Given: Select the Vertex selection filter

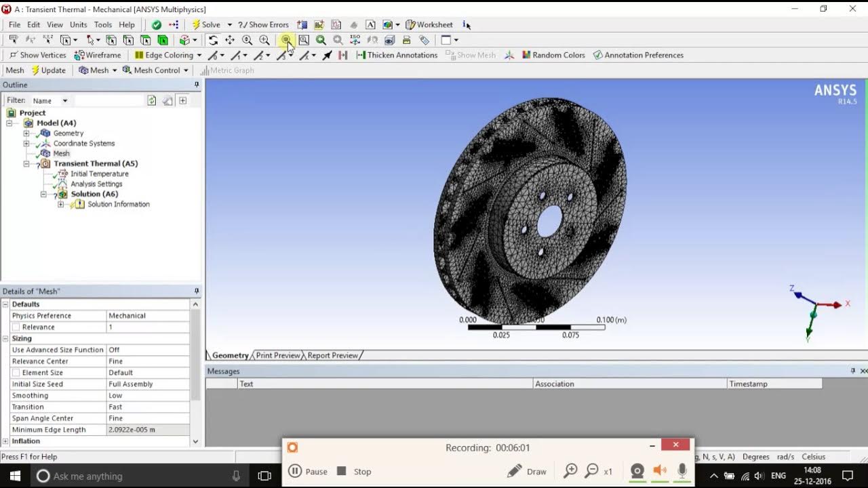Looking at the screenshot, I should [x=111, y=40].
